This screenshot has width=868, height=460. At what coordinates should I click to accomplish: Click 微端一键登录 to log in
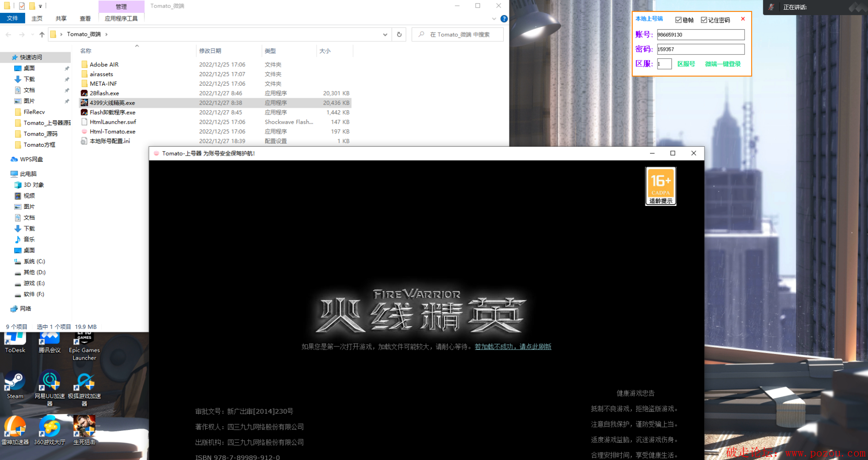(x=723, y=64)
